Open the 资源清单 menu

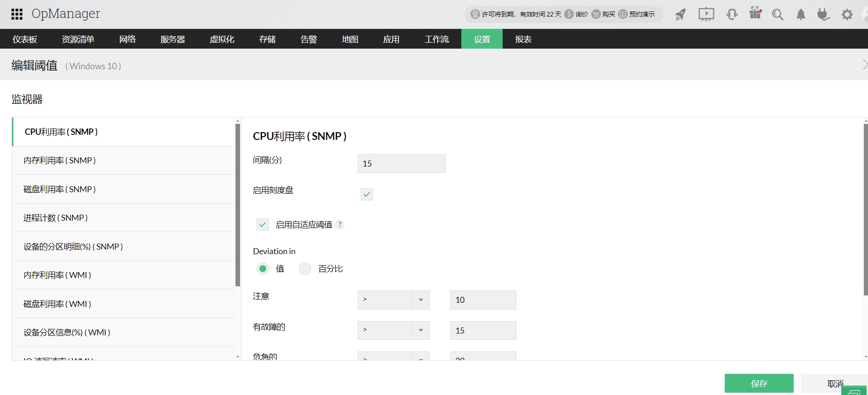coord(78,39)
